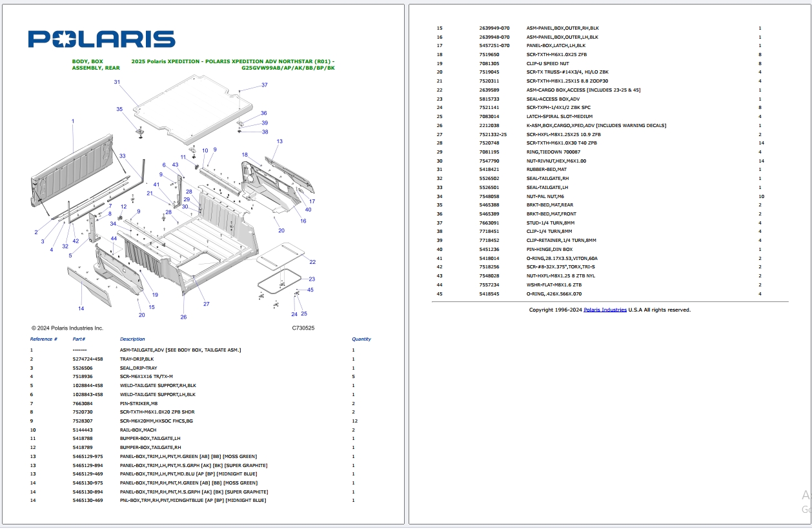Select part number 7521332-25
This screenshot has width=812, height=529.
coord(493,134)
